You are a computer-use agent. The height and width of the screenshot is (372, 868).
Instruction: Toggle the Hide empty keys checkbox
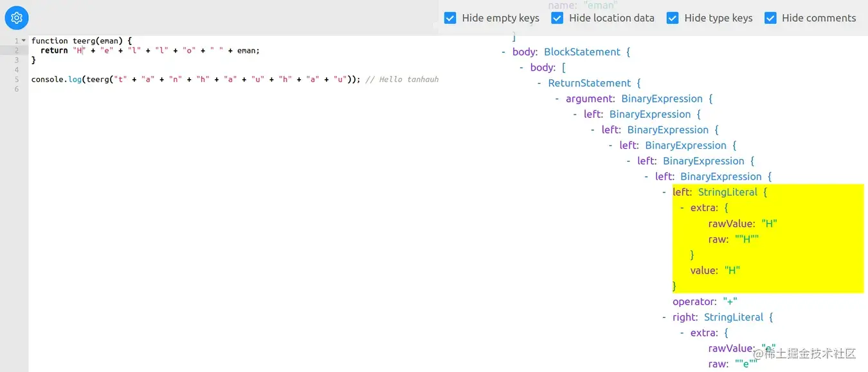450,18
